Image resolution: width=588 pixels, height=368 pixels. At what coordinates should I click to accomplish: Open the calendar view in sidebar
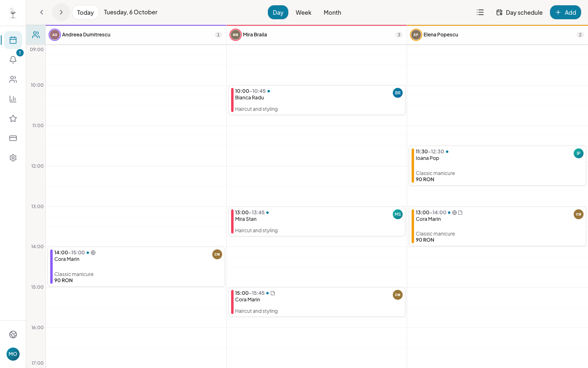pos(13,40)
